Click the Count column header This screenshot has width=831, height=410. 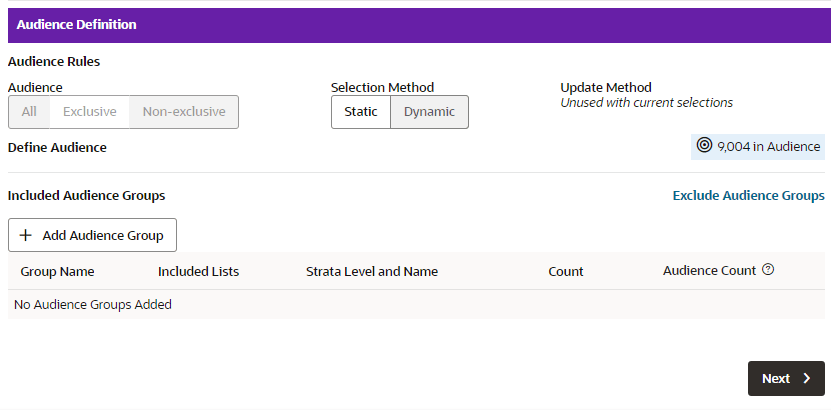[565, 271]
